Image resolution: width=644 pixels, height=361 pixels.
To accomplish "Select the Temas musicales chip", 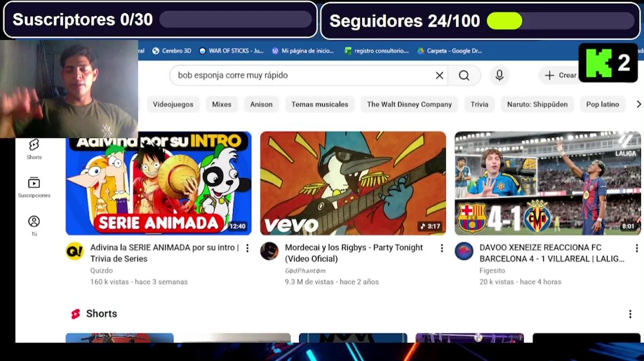I will [x=319, y=104].
